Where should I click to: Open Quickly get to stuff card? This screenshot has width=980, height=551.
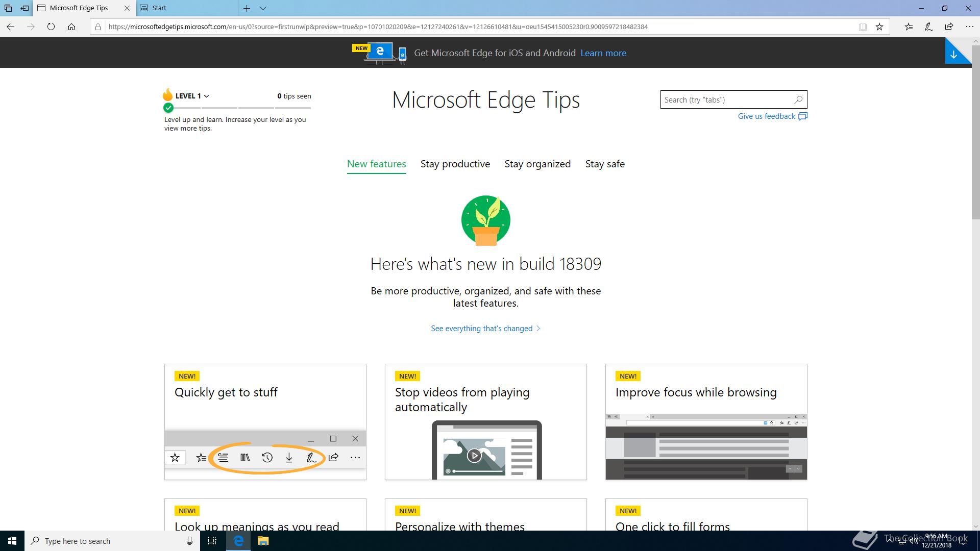[x=265, y=422]
